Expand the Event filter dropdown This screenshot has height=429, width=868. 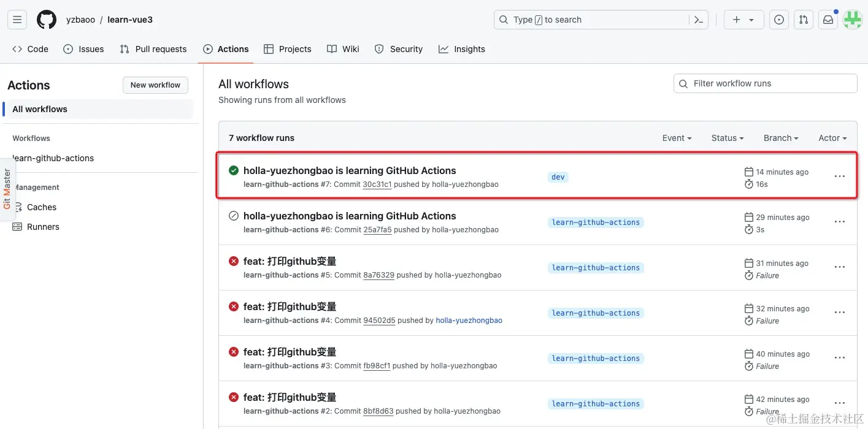[677, 138]
